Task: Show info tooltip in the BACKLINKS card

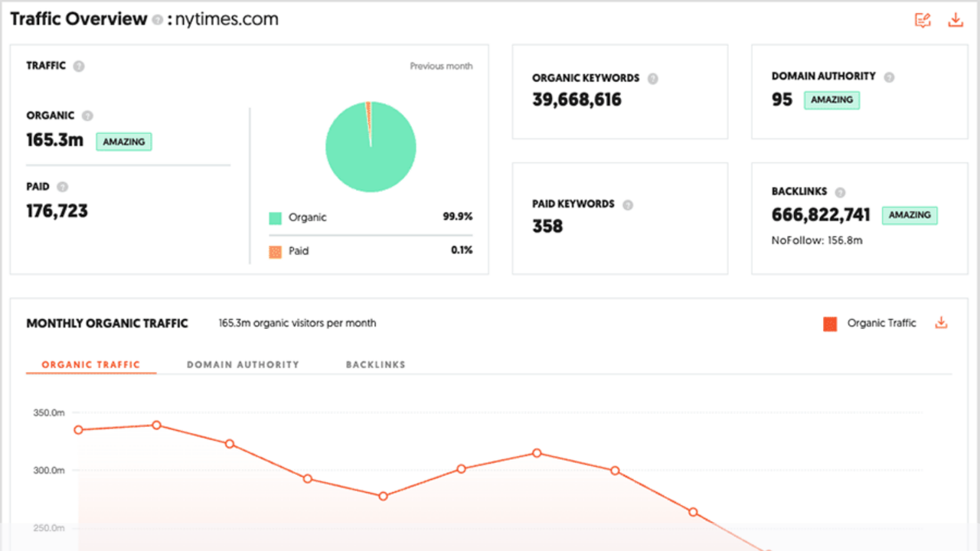Action: point(840,192)
